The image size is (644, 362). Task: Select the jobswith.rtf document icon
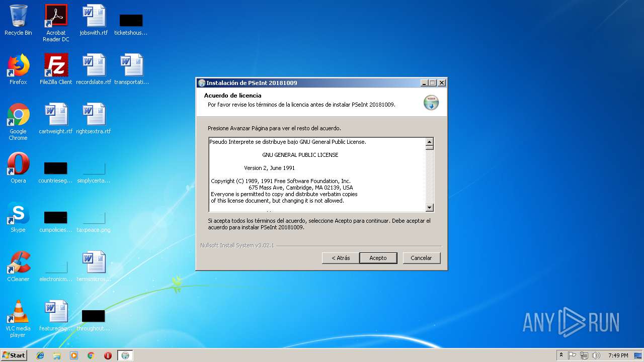point(94,20)
